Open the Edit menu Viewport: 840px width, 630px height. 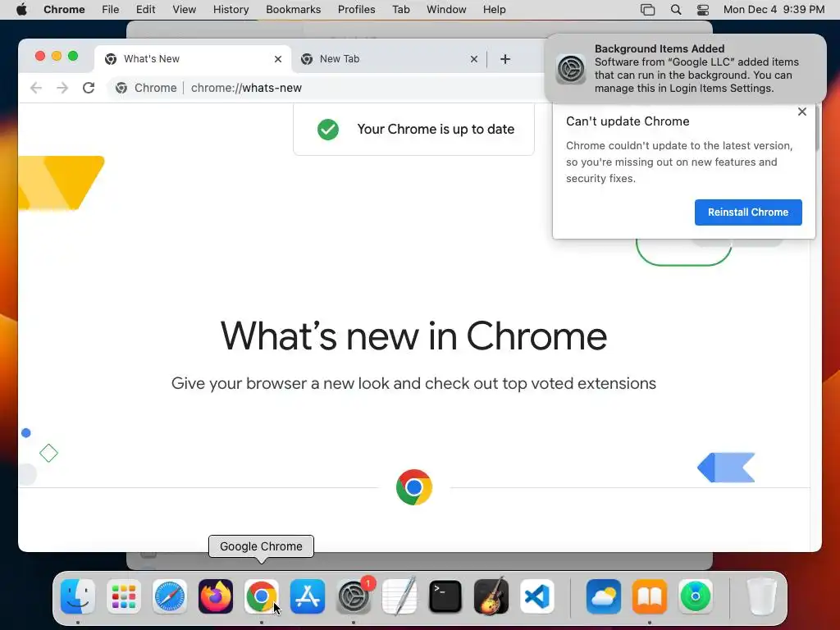146,10
